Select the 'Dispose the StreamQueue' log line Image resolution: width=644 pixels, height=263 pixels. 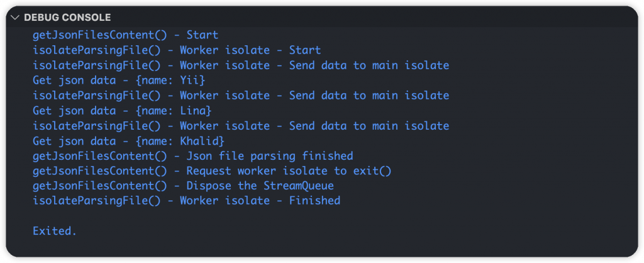click(183, 186)
